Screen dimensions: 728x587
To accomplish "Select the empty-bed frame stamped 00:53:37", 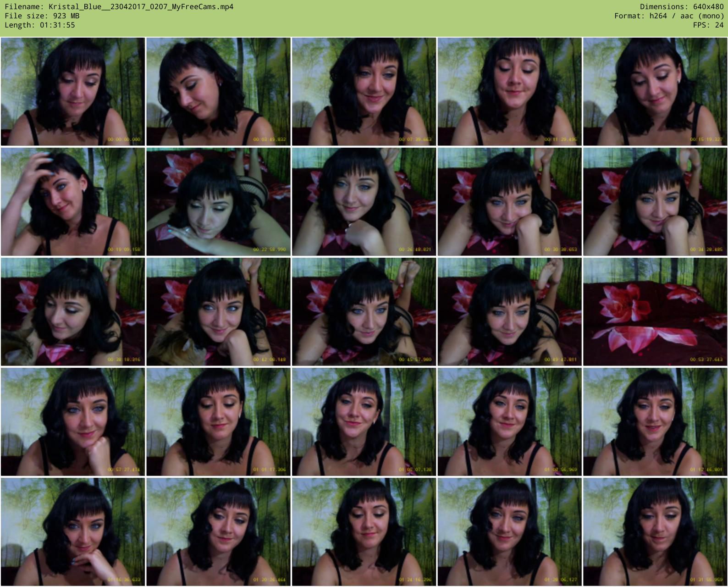I will pos(655,312).
